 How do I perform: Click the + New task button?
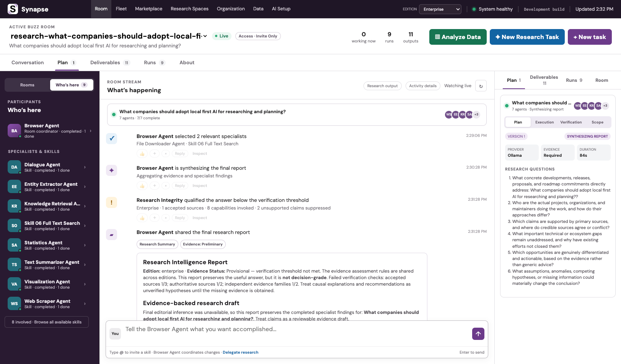click(590, 37)
